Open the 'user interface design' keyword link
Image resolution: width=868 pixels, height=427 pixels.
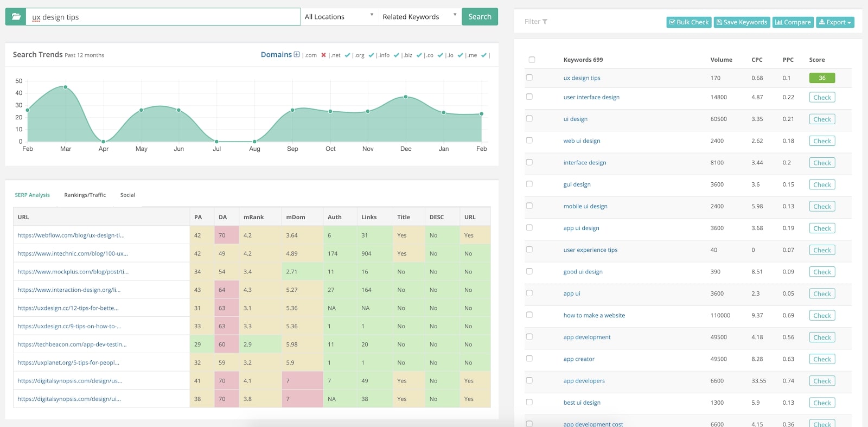pos(591,97)
